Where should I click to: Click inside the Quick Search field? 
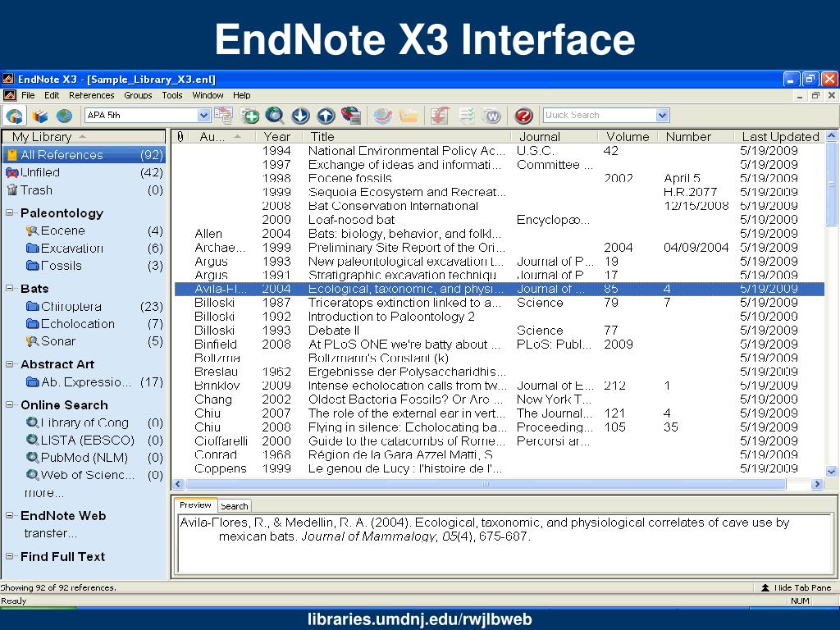point(599,115)
